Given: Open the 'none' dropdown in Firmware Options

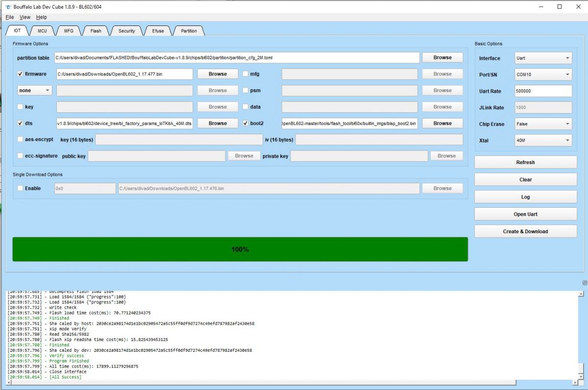Looking at the screenshot, I should pos(34,90).
